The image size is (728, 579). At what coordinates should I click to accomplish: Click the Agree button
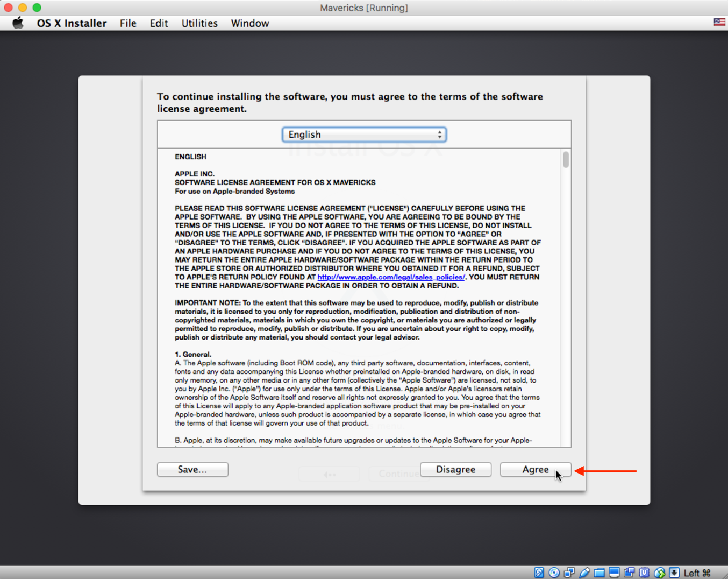coord(535,469)
